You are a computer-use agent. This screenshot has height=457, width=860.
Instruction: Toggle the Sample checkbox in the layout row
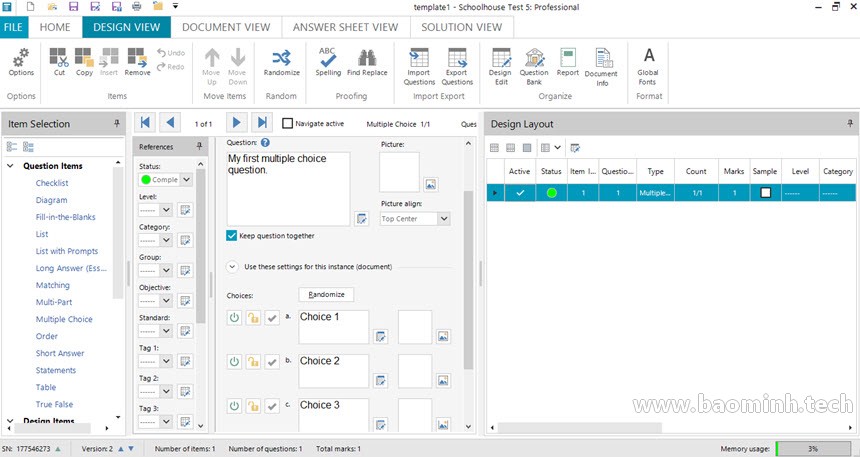coord(766,193)
